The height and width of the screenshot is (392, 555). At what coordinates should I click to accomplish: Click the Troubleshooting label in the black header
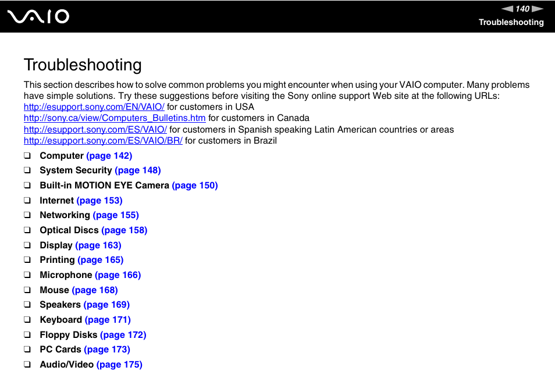click(511, 22)
